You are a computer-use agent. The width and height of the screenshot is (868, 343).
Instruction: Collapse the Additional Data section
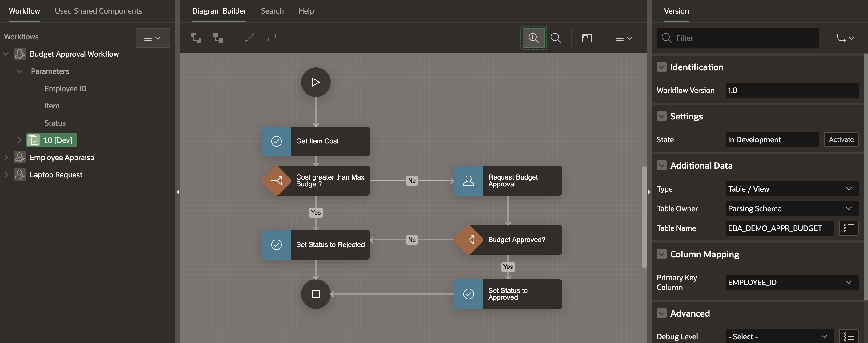click(661, 165)
